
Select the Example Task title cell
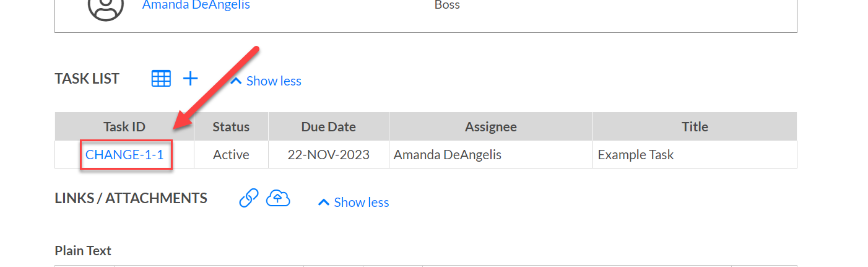tap(695, 155)
